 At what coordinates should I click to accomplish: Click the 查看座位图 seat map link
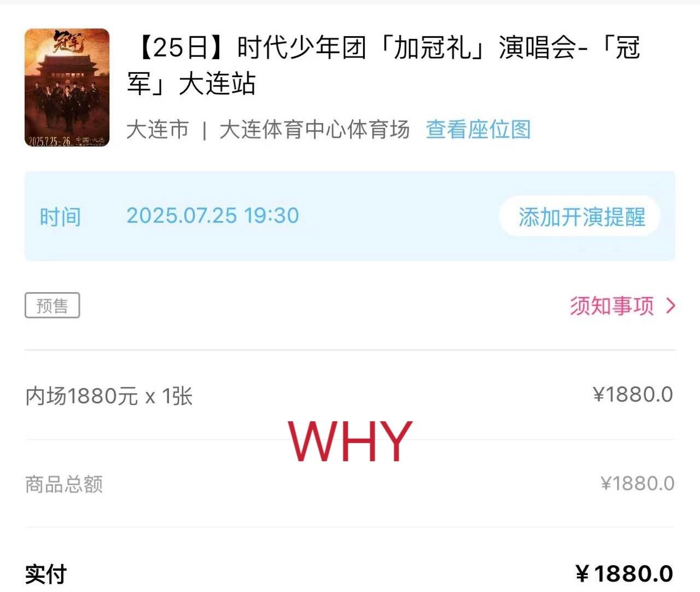478,130
